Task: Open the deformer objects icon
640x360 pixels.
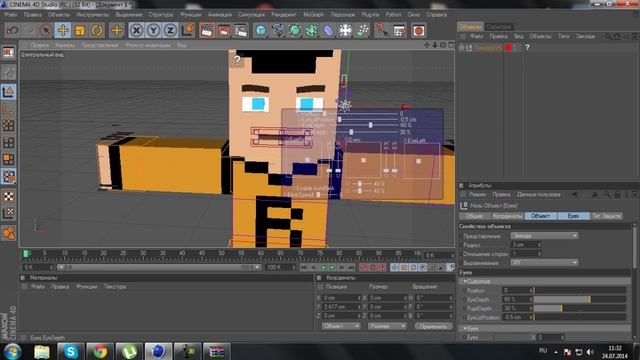Action: coord(329,31)
